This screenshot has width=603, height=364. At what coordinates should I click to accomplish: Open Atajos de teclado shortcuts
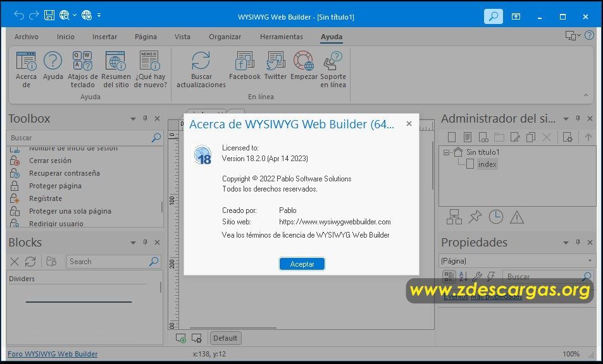coord(83,61)
